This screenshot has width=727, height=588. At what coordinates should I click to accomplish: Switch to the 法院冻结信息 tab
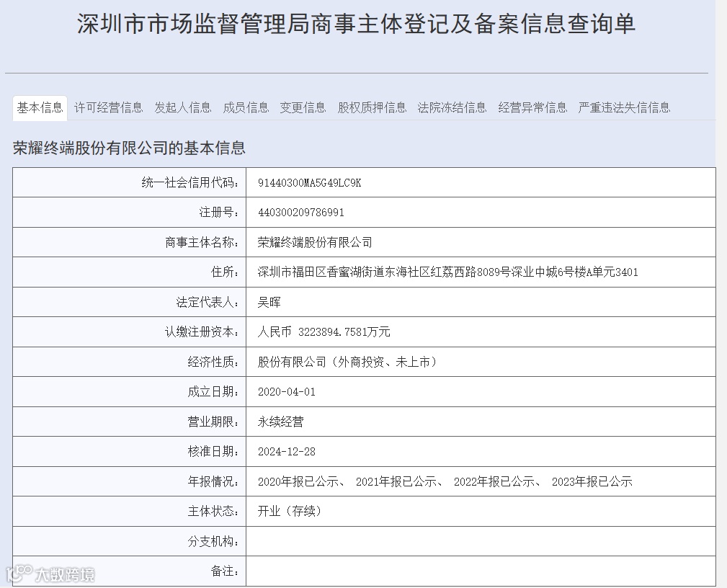point(452,108)
